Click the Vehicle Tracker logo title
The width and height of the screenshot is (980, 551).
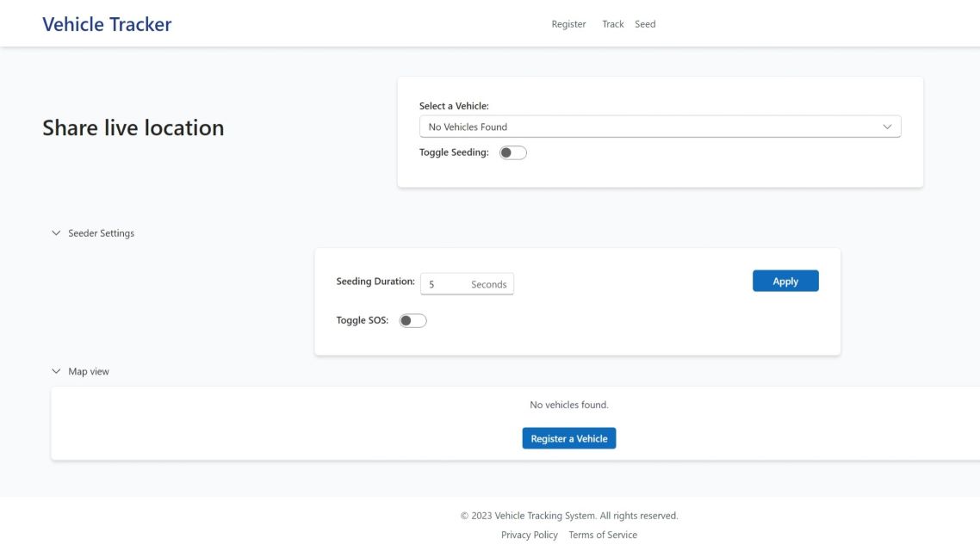(107, 24)
